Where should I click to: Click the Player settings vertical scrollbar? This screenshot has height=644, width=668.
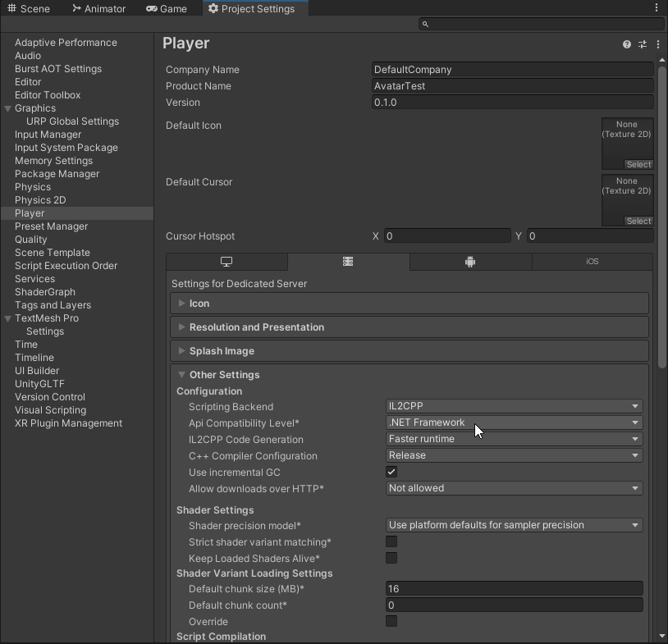click(662, 213)
